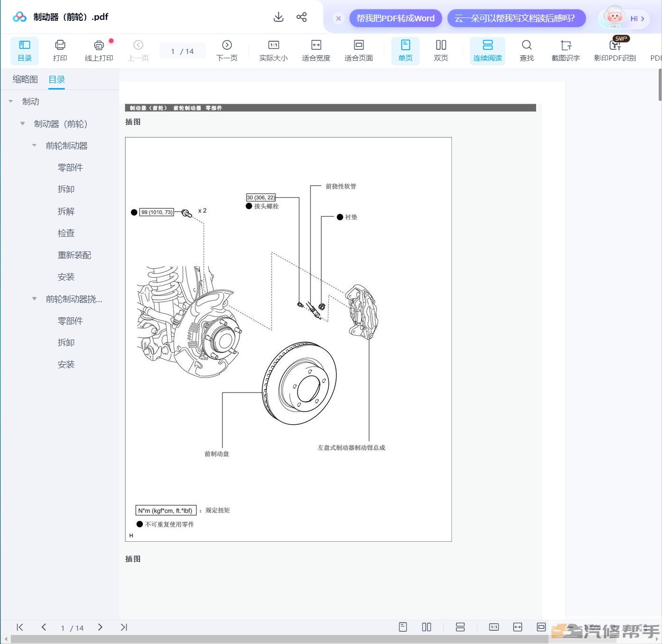Viewport: 662px width, 644px height.
Task: Toggle continuous reading icon in bottom bar
Action: [x=460, y=627]
